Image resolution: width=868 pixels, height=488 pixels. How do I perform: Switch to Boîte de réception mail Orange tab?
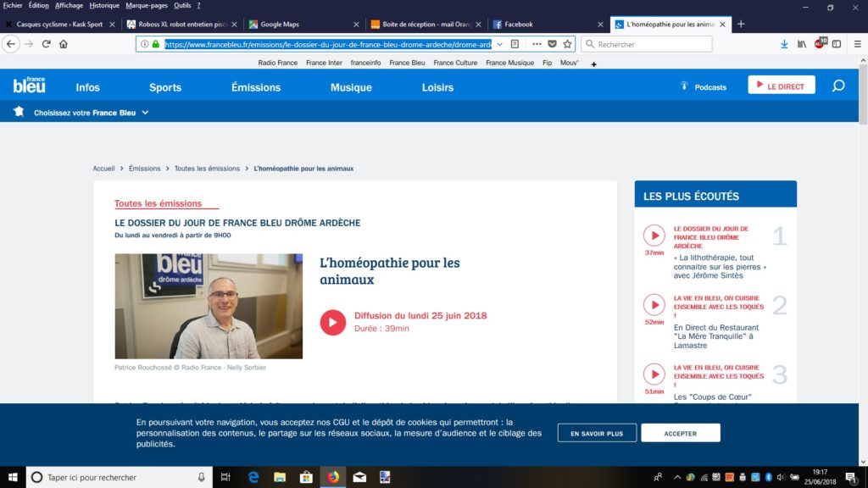click(425, 25)
